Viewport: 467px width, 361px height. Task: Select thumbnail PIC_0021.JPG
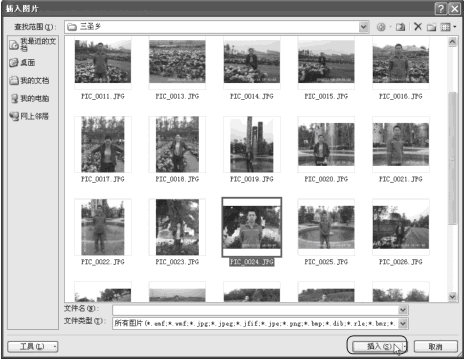click(x=401, y=144)
